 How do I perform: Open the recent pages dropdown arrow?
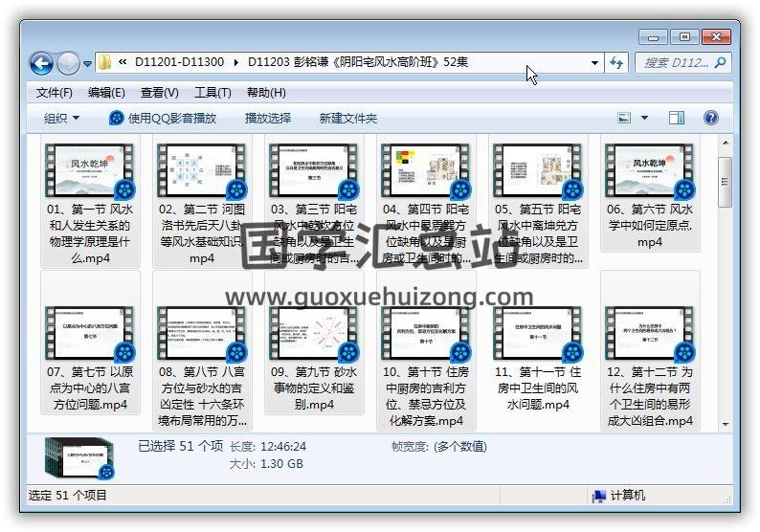click(88, 64)
